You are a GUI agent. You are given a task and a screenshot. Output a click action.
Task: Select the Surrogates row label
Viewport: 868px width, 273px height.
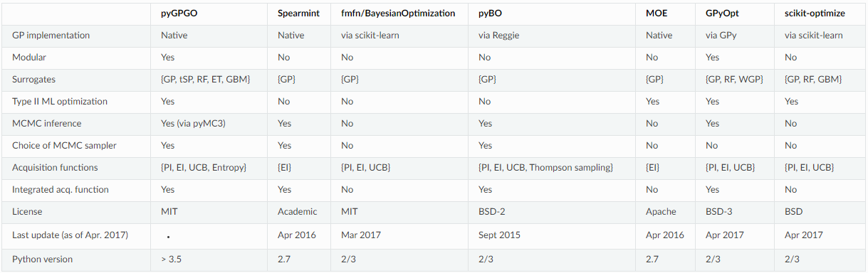(x=33, y=80)
